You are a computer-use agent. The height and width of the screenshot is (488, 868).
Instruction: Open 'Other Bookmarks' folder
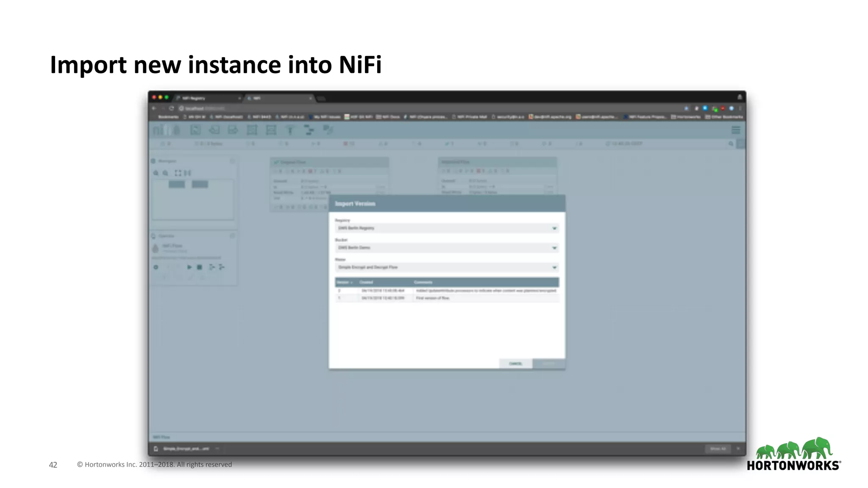tap(724, 117)
